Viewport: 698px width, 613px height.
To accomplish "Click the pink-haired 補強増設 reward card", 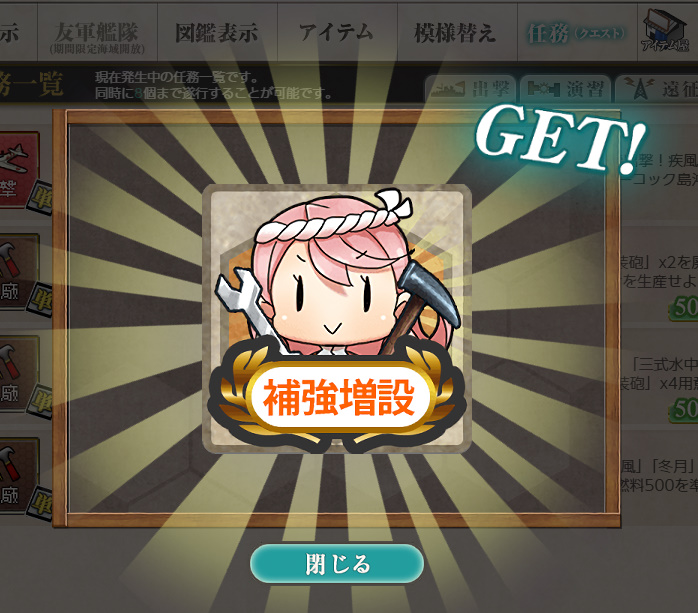I will point(337,318).
